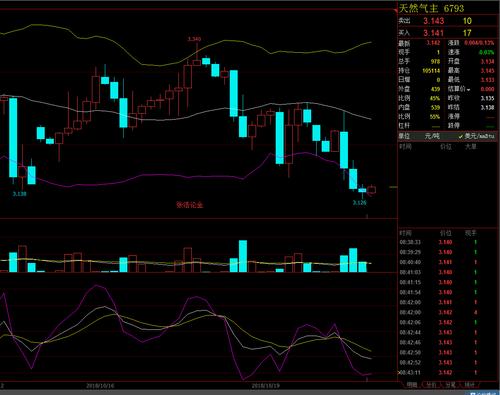The image size is (500, 395).
Task: Open the 结算价 dropdown arrow
Action: (x=468, y=90)
